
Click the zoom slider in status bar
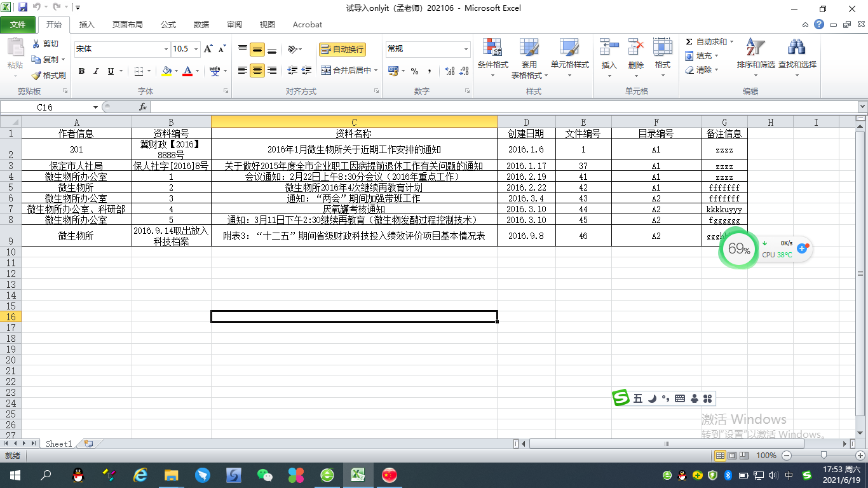(824, 455)
